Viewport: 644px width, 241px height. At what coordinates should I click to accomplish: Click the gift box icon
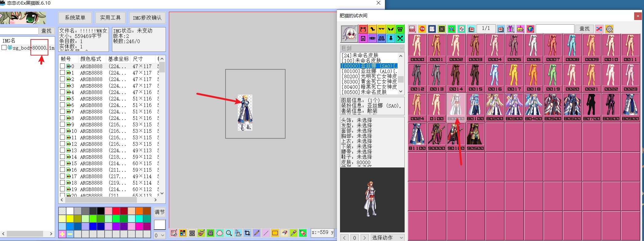click(510, 29)
